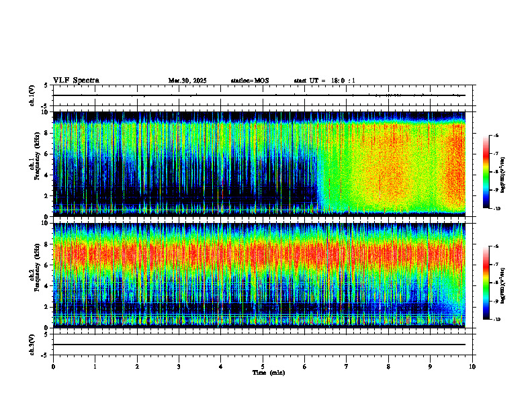
Task: Click the 'station=MOS' header label
Action: pyautogui.click(x=250, y=81)
